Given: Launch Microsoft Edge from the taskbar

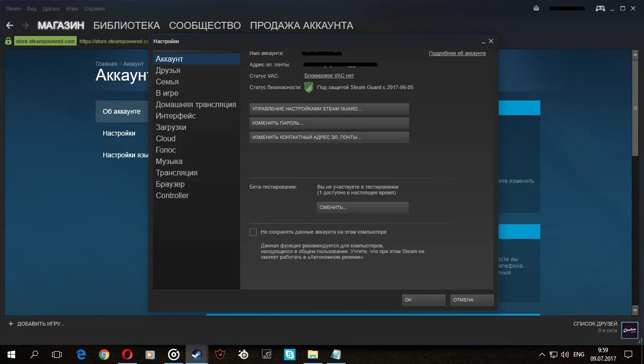Looking at the screenshot, I should [81, 354].
